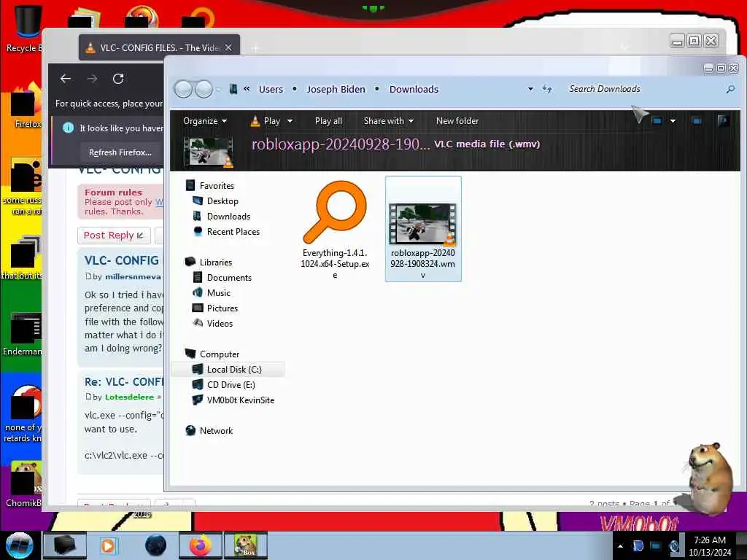Select Favorites in the navigation pane
This screenshot has width=747, height=560.
[x=217, y=186]
